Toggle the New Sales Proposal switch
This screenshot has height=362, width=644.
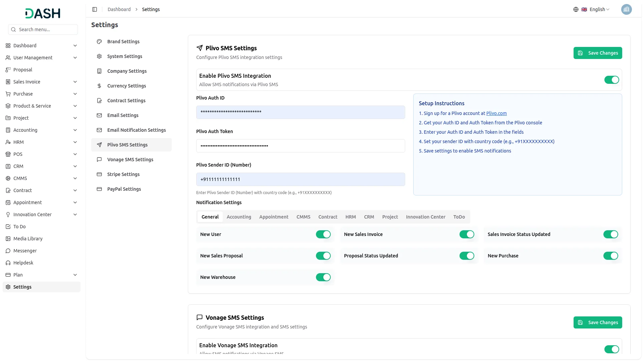[x=323, y=256]
